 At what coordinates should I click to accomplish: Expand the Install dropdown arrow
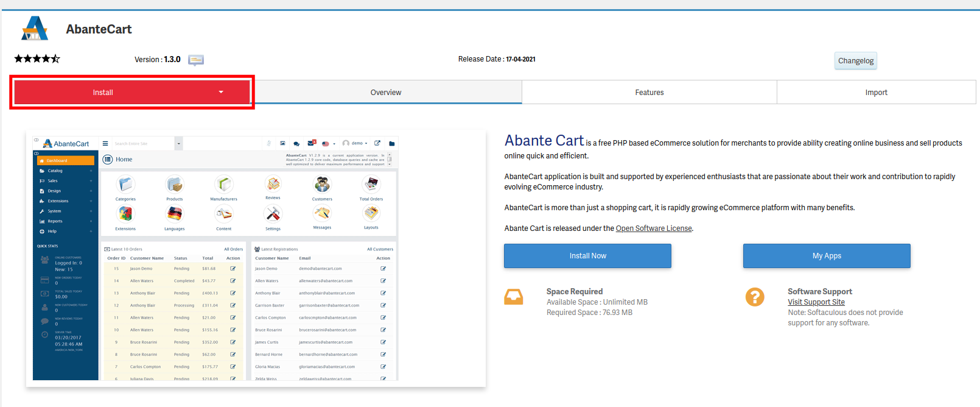tap(221, 92)
